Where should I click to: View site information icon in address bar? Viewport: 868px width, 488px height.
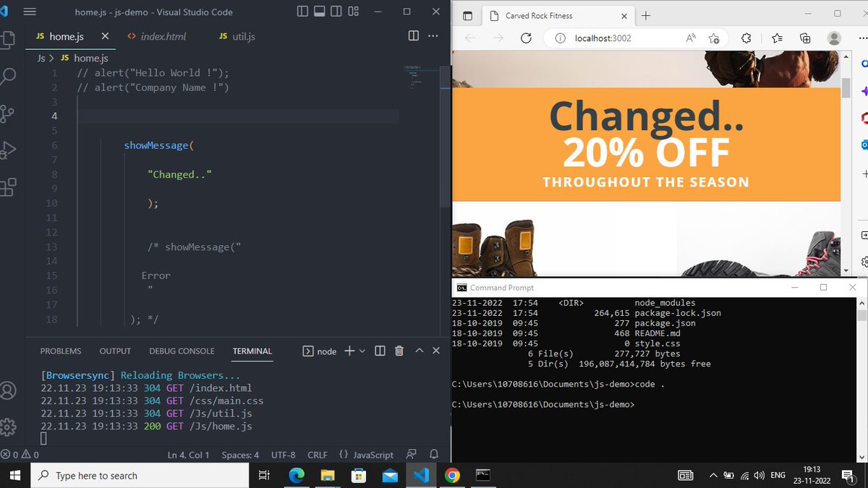tap(560, 38)
